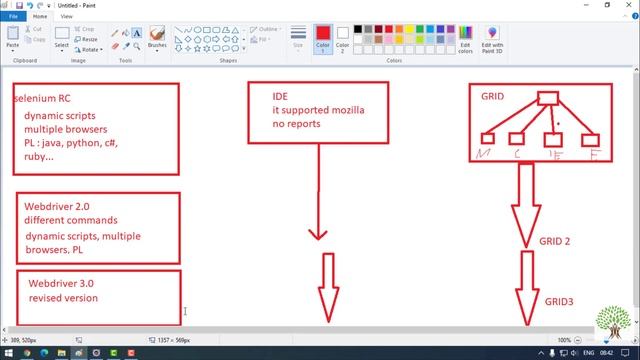Expand the Shapes gallery
Screen dimensions: 640x360
[244, 49]
